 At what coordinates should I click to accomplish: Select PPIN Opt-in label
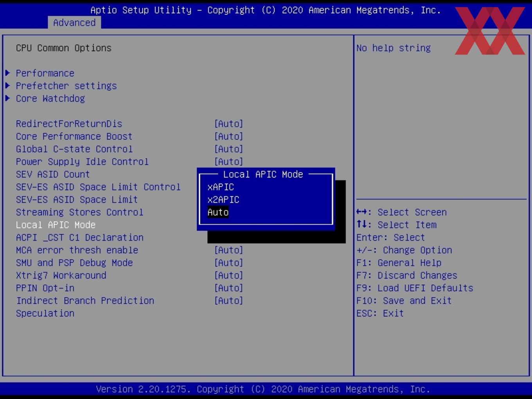(x=45, y=288)
